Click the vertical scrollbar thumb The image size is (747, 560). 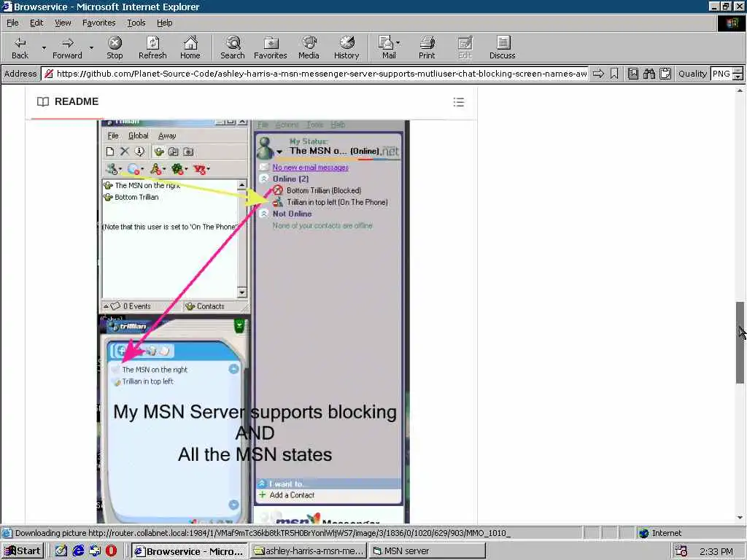coord(740,343)
